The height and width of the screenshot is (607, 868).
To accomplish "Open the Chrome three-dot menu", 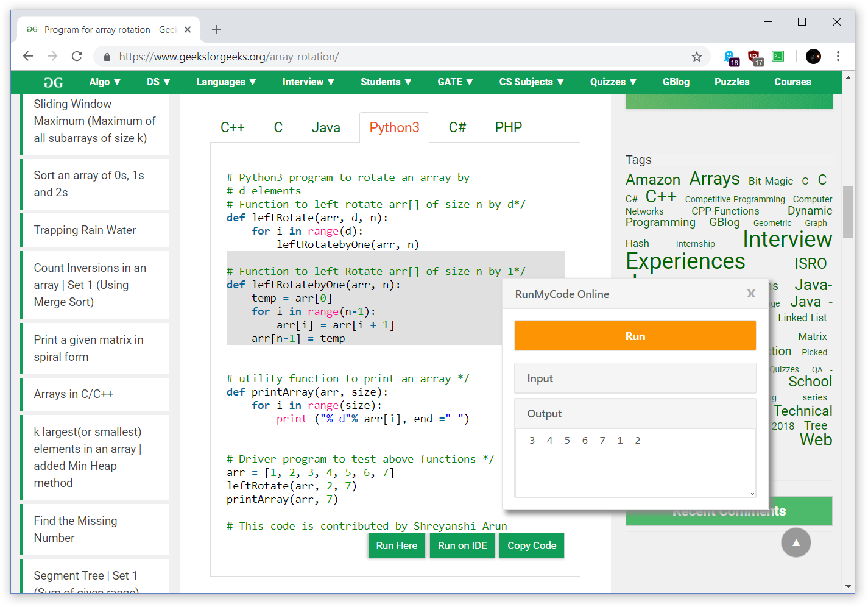I will click(x=838, y=56).
